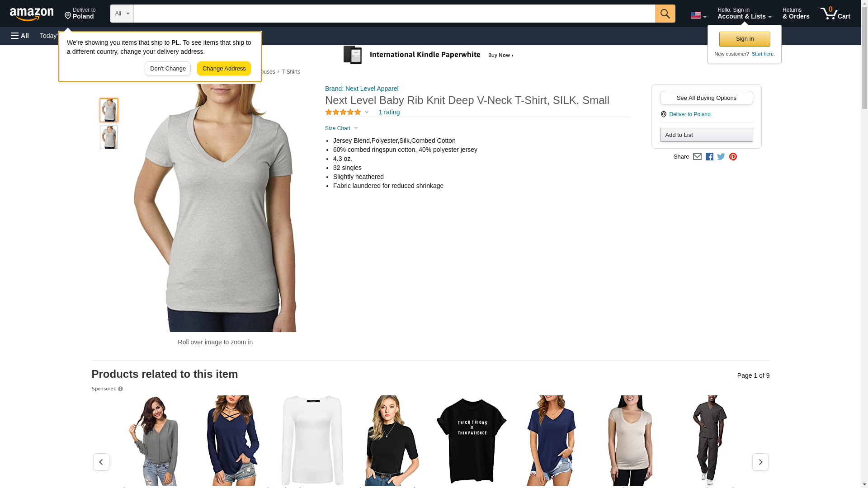Open Returns & Orders in the header
Viewport: 868px width, 488px height.
click(x=796, y=14)
